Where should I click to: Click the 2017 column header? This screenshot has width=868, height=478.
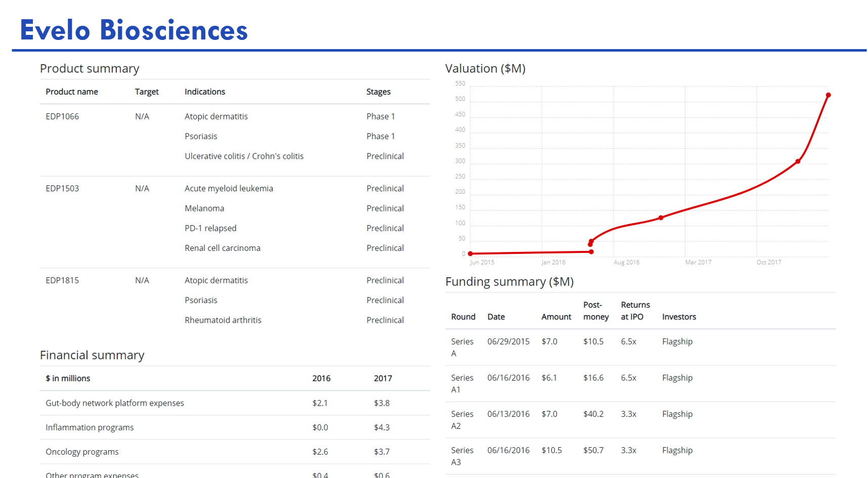[383, 378]
